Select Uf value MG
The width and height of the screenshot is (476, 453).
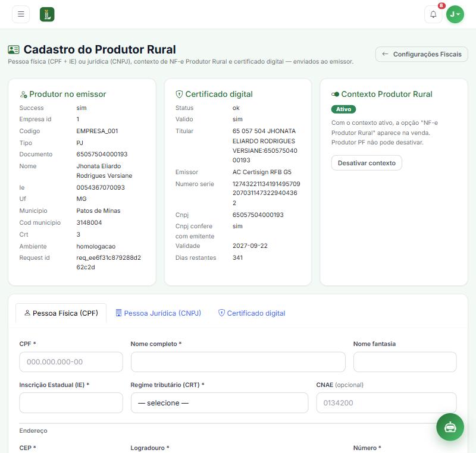click(82, 199)
